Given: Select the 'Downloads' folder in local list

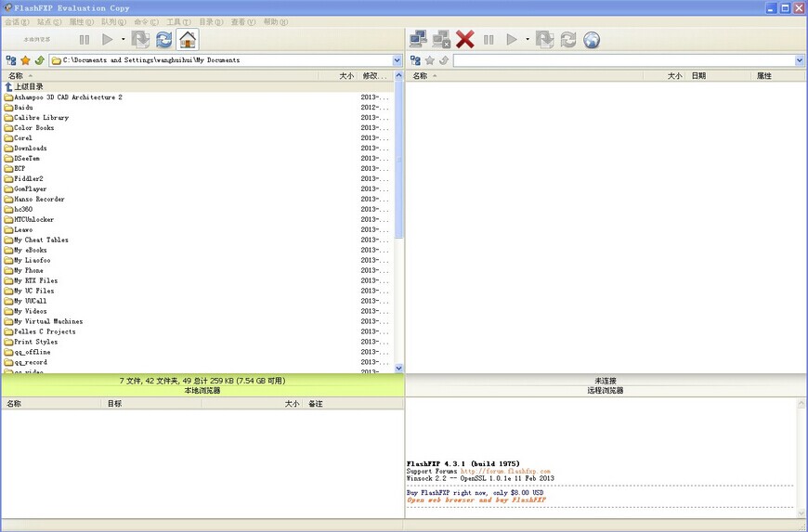Looking at the screenshot, I should coord(30,149).
